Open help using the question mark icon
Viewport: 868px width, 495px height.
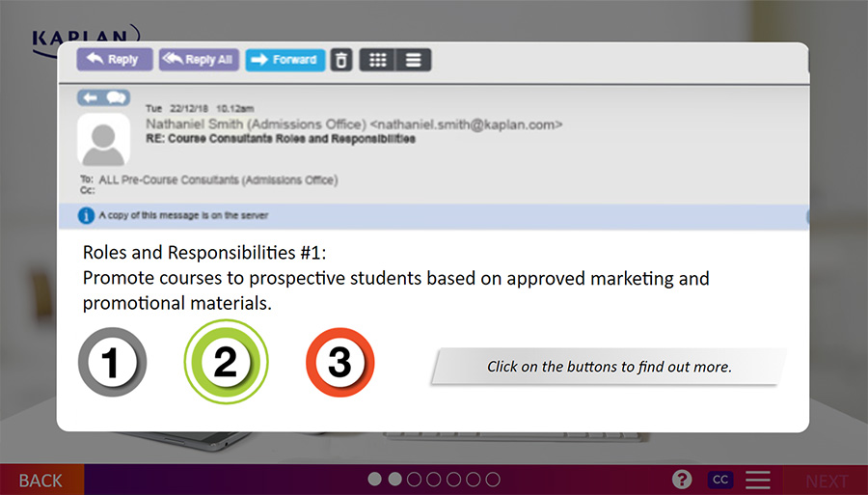pyautogui.click(x=682, y=480)
